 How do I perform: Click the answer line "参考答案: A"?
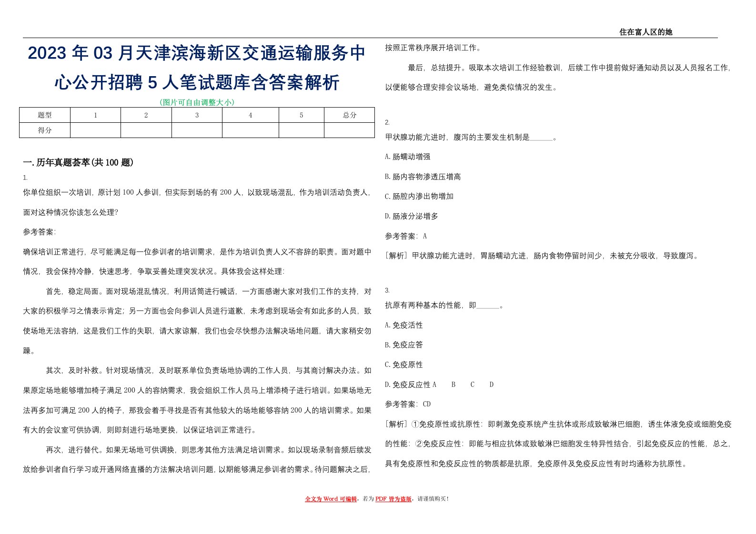point(406,236)
